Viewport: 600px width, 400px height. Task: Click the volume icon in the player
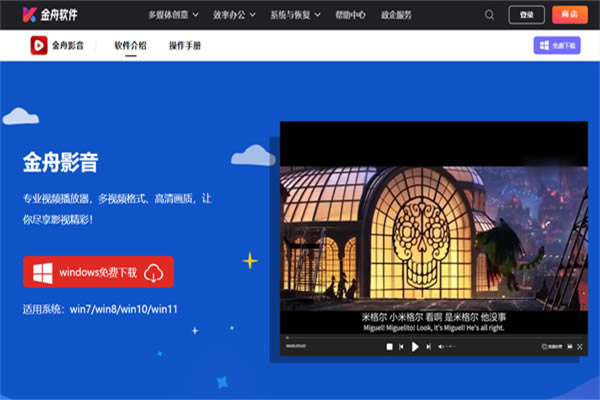pos(441,347)
